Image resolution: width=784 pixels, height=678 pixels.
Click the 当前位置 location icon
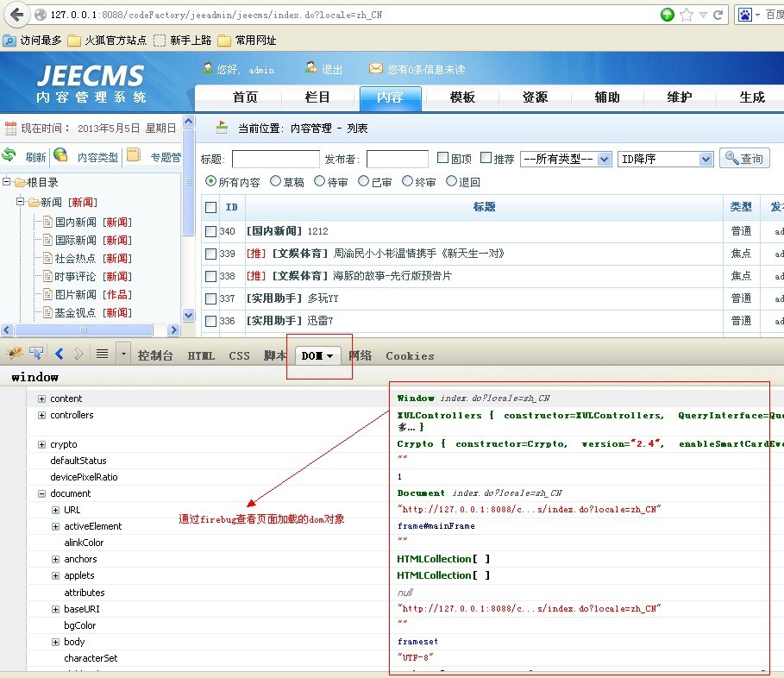(222, 128)
